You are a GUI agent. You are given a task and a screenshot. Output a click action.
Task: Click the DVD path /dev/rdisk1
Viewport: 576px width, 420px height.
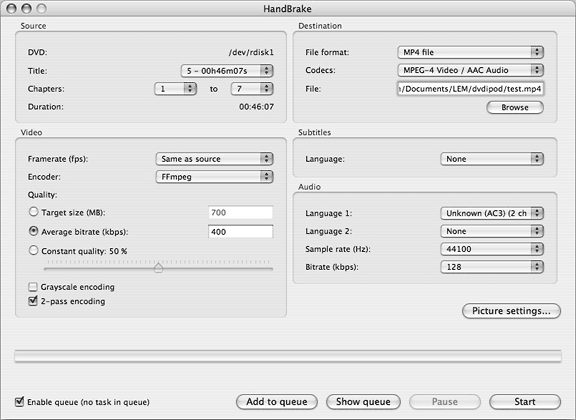[x=251, y=53]
